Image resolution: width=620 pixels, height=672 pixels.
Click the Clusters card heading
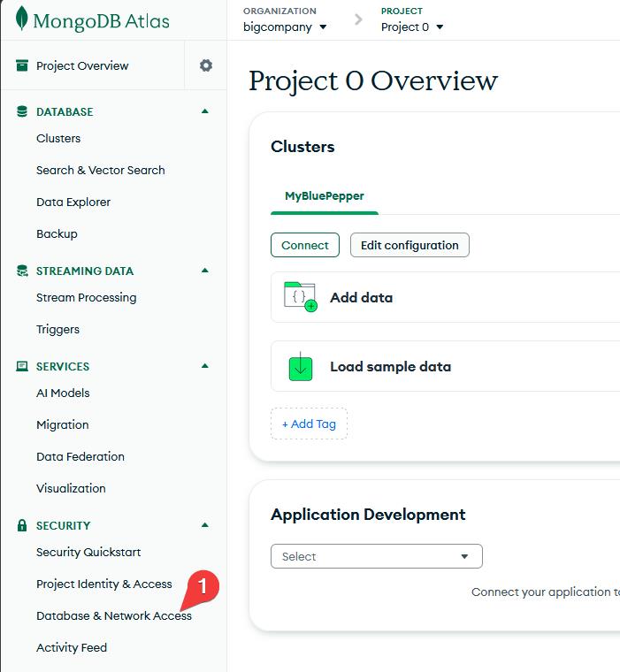pos(302,147)
